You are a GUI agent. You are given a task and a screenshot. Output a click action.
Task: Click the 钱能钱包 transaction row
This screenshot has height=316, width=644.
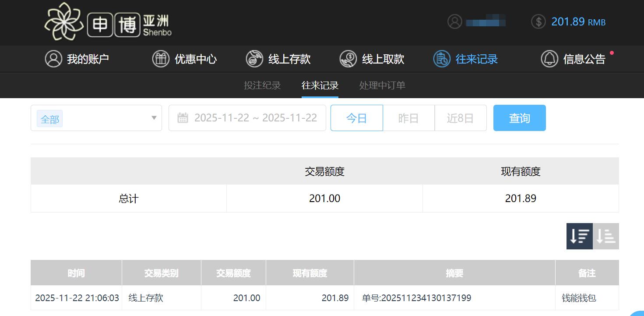tap(587, 298)
